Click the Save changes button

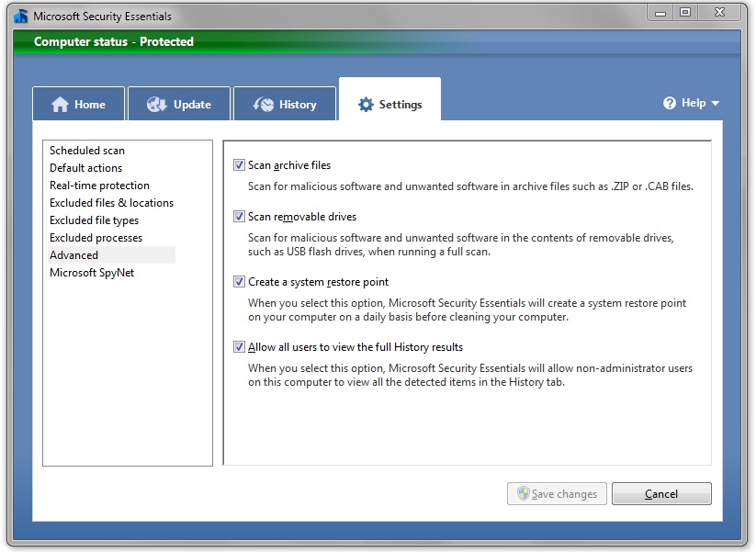coord(557,493)
